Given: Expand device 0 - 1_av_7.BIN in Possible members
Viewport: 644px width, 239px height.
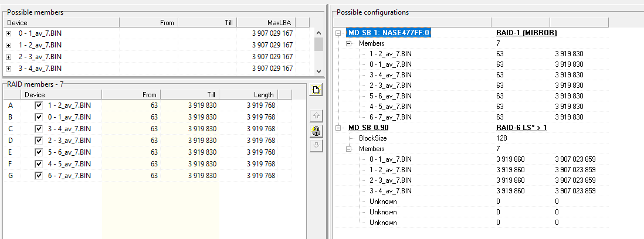Looking at the screenshot, I should [x=9, y=33].
